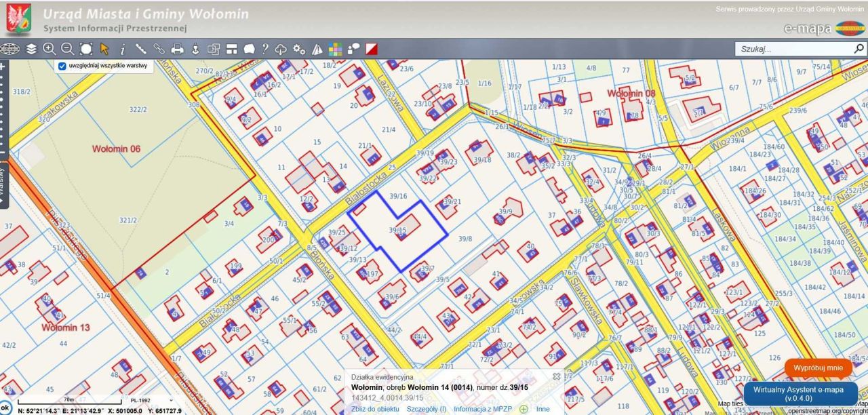Viewport: 868px width, 415px height.
Task: Click the orange 'Wypróbuj mnie' button
Action: click(x=818, y=368)
